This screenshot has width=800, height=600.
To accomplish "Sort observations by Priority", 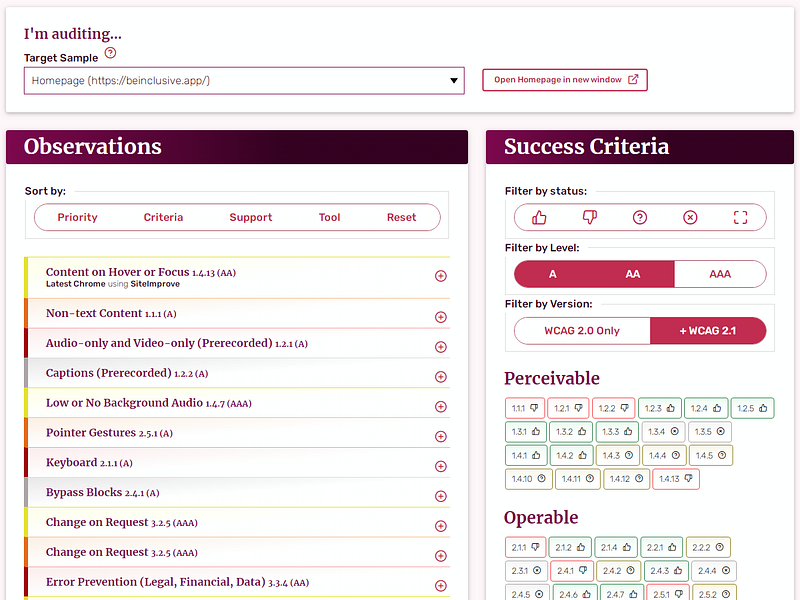I will point(77,217).
